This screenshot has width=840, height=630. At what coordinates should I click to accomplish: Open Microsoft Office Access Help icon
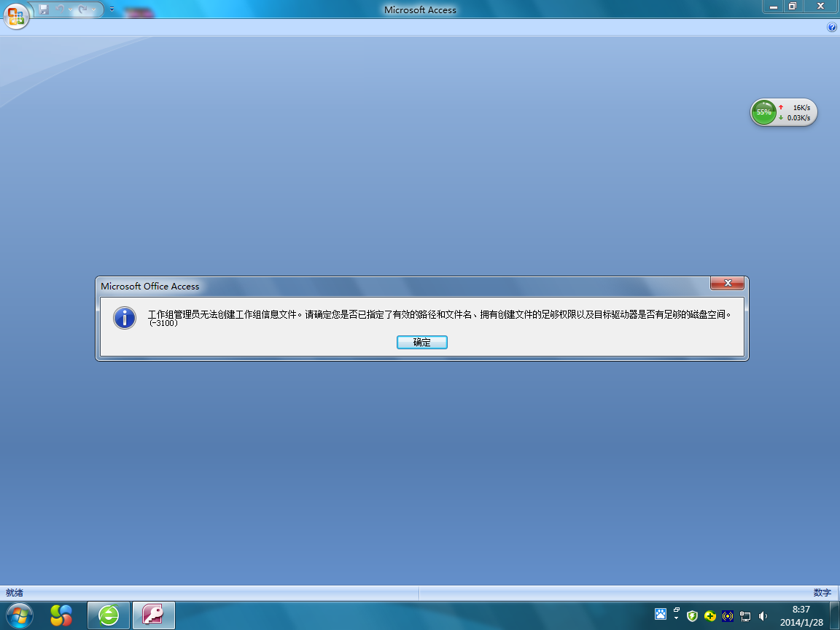click(832, 27)
